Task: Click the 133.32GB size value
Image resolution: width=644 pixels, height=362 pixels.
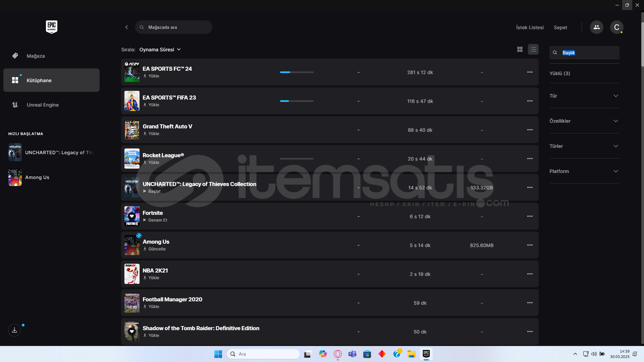Action: 482,188
